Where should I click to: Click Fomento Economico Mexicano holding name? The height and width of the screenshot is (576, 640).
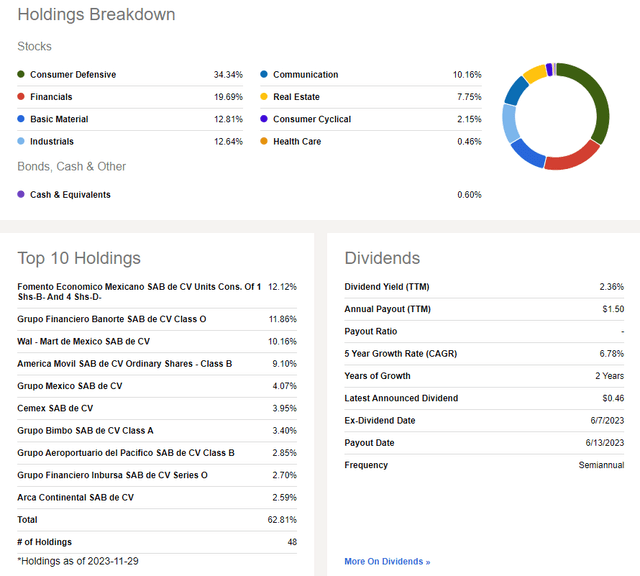click(139, 291)
